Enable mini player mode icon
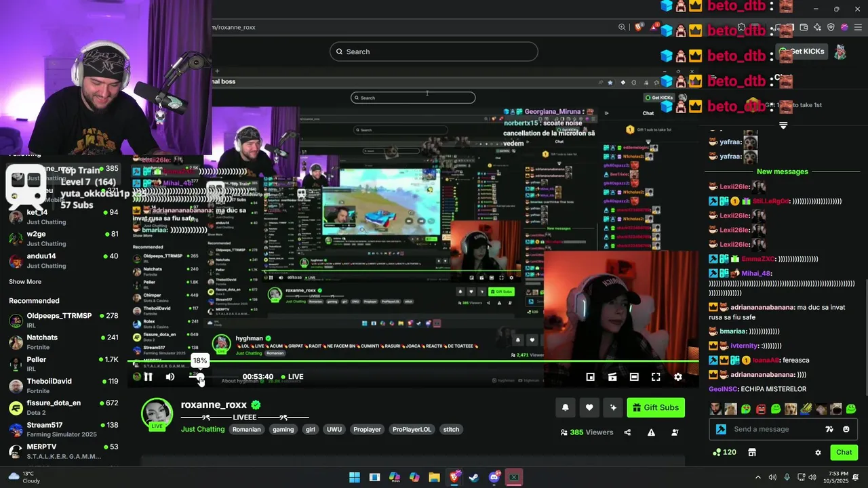Screen dimensions: 868x488 tap(591, 377)
